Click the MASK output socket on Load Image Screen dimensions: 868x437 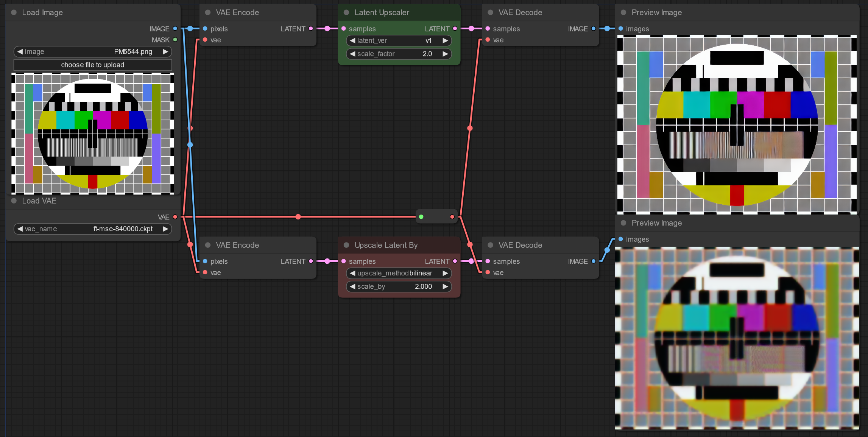(175, 39)
